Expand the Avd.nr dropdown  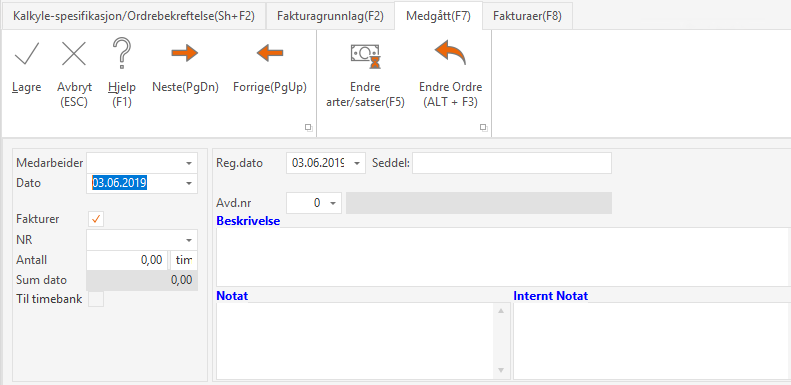(332, 203)
